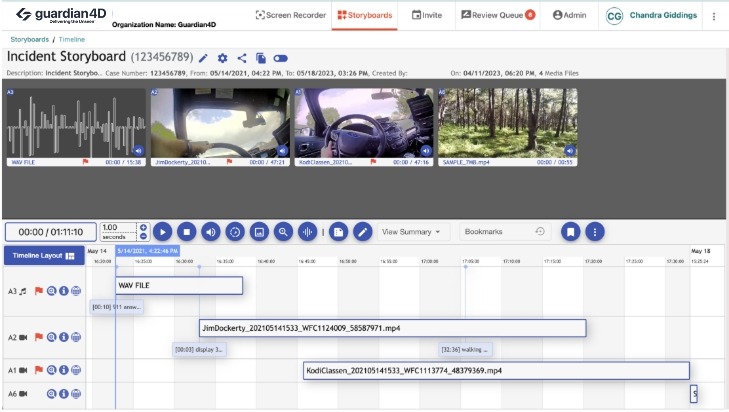The height and width of the screenshot is (412, 729).
Task: Click the document notes toolbar button
Action: click(338, 232)
